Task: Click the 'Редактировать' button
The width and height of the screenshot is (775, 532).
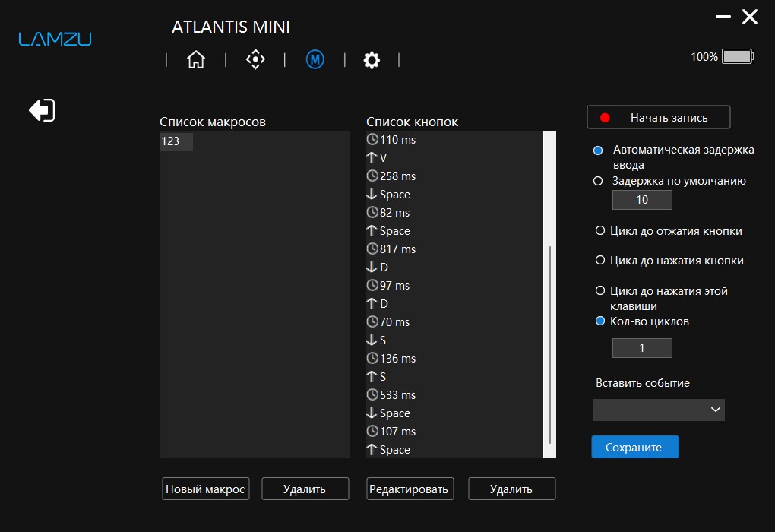Action: point(410,489)
